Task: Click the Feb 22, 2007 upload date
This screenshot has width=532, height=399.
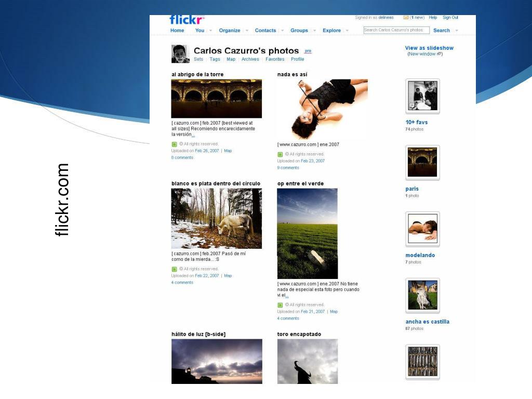Action: (207, 275)
